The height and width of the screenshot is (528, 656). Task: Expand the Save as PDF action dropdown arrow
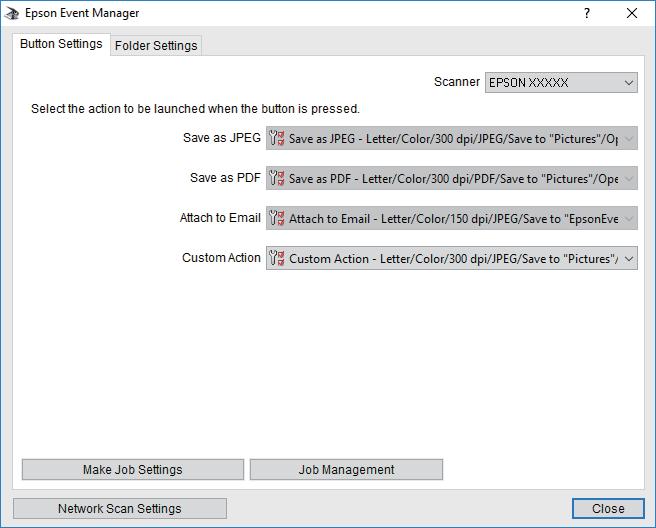[x=628, y=179]
